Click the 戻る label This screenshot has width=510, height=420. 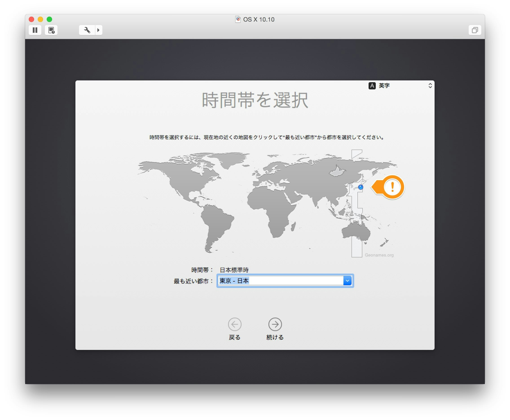point(235,337)
